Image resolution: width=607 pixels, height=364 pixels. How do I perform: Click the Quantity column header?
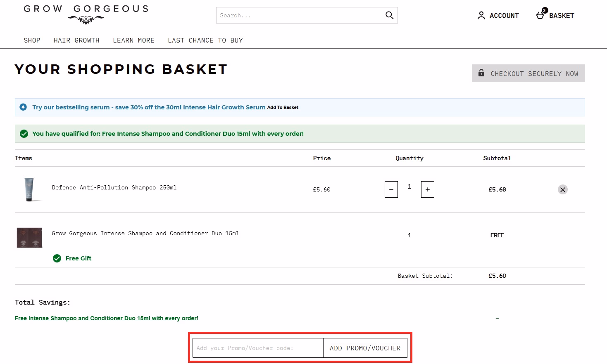click(x=409, y=158)
